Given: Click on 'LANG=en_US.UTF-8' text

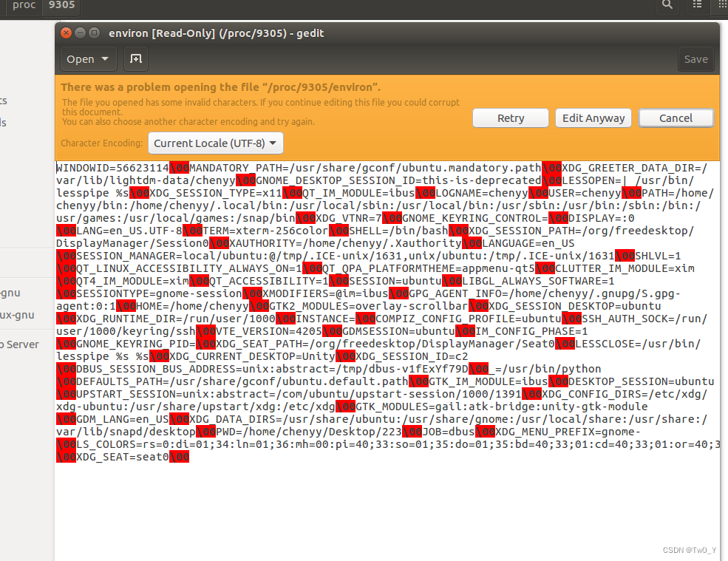Looking at the screenshot, I should point(129,231).
